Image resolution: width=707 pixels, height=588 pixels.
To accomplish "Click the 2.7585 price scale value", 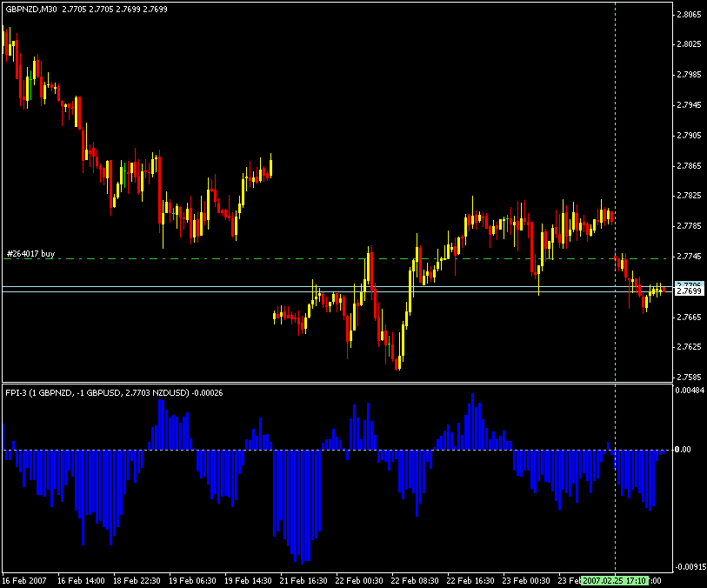I will click(x=689, y=377).
